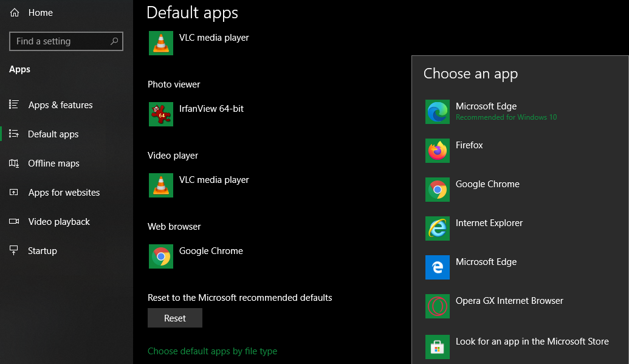
Task: Click the Home icon in the sidebar
Action: [13, 12]
